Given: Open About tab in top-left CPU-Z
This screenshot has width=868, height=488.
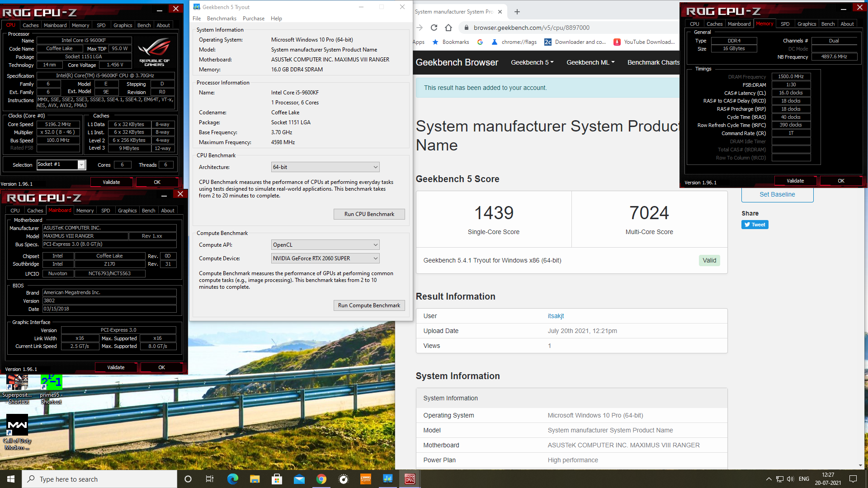Looking at the screenshot, I should point(163,25).
